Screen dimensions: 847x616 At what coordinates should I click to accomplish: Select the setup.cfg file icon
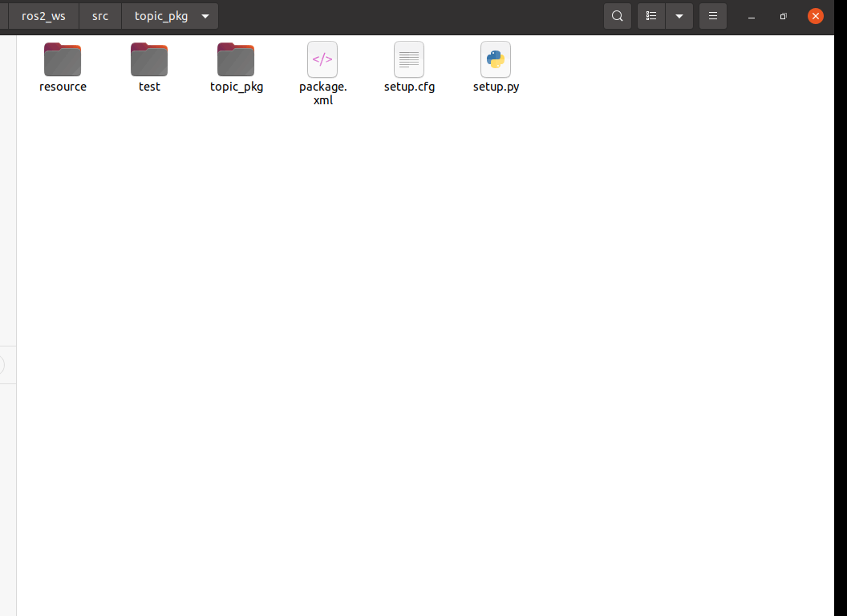coord(409,59)
